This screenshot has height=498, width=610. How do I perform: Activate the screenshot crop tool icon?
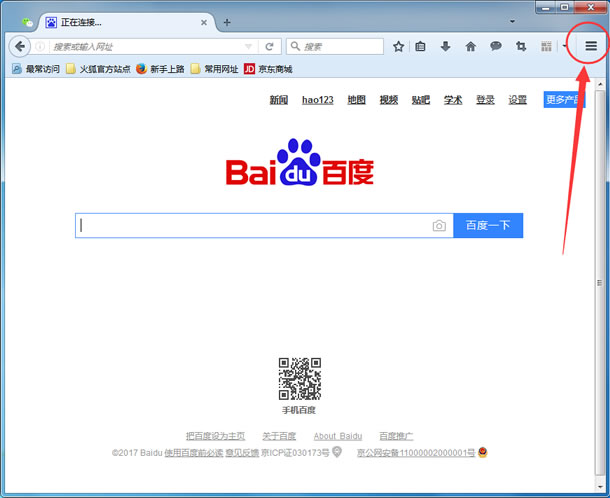click(x=521, y=47)
